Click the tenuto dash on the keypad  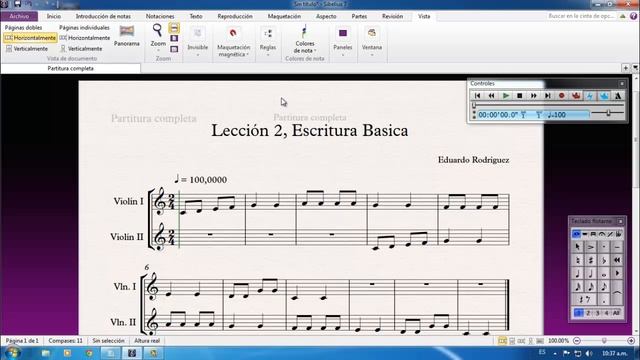tap(617, 247)
